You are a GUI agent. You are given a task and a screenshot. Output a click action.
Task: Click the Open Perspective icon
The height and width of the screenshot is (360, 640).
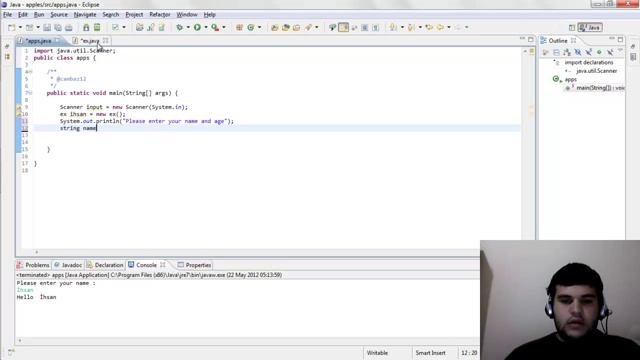(x=572, y=28)
